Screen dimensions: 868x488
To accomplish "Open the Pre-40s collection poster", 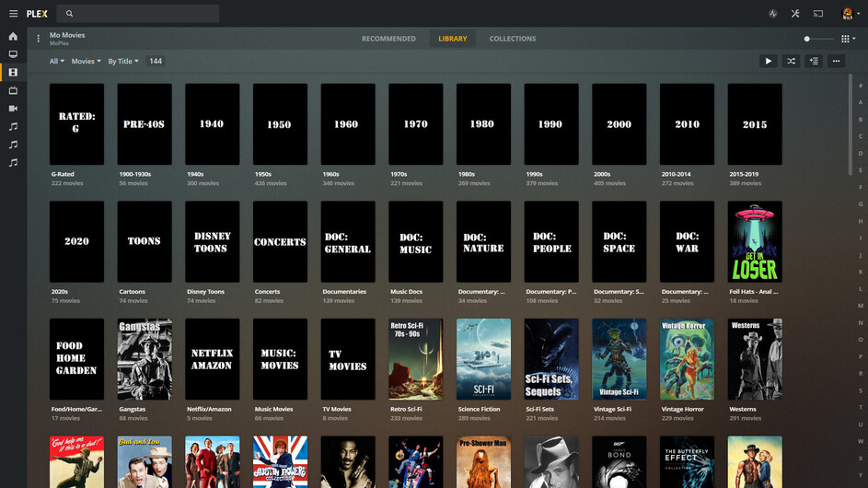I will pyautogui.click(x=145, y=124).
